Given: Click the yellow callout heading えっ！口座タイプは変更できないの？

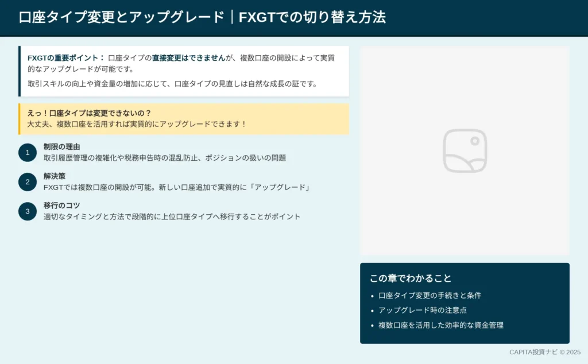Looking at the screenshot, I should point(89,113).
